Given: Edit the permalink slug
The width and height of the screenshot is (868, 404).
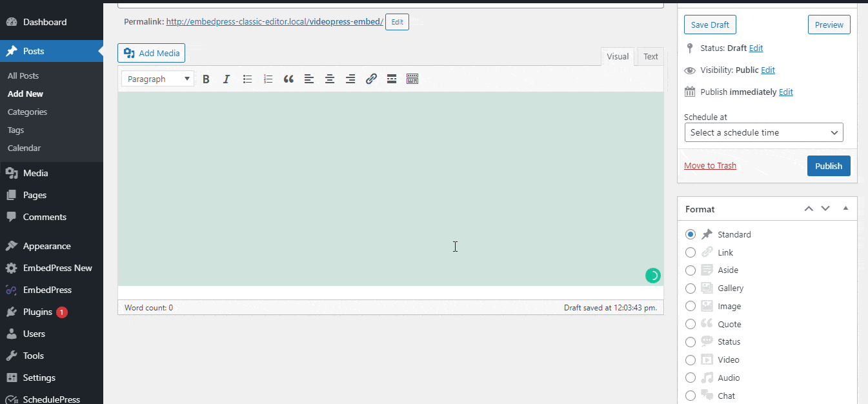Looking at the screenshot, I should pyautogui.click(x=397, y=22).
